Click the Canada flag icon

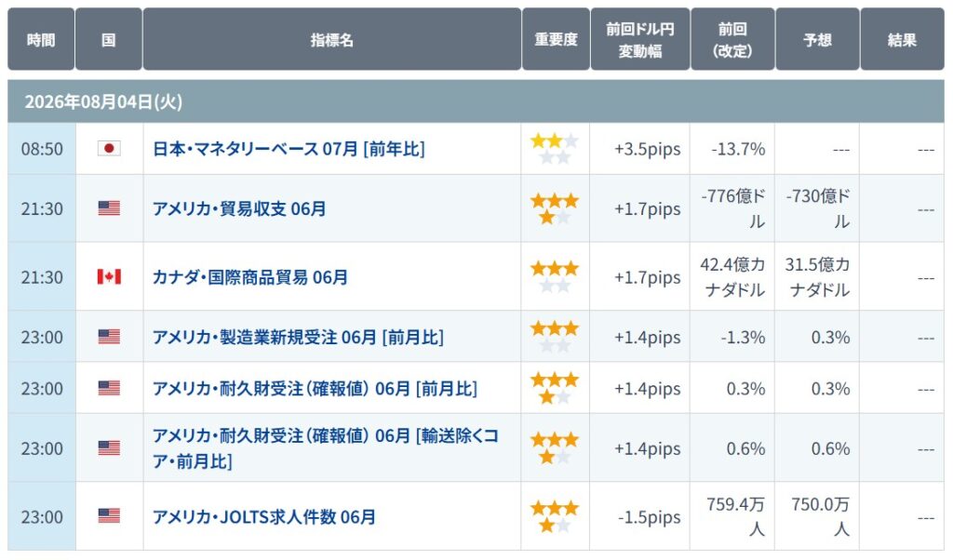coord(109,277)
